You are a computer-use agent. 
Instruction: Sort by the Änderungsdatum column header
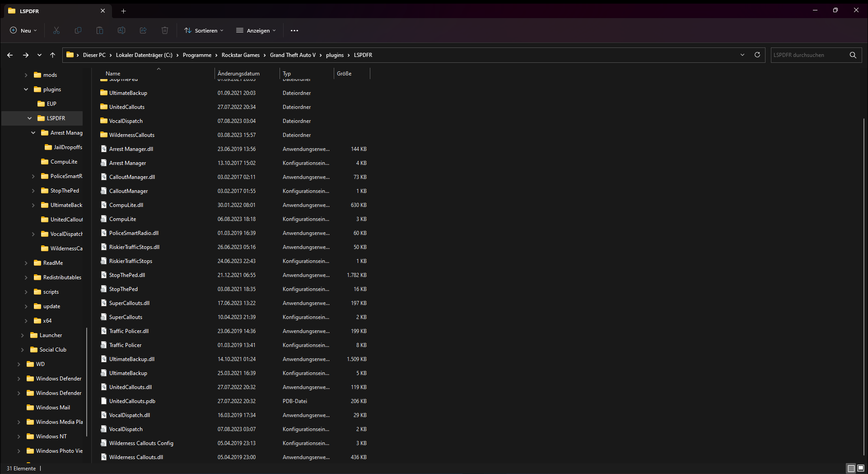coord(238,73)
